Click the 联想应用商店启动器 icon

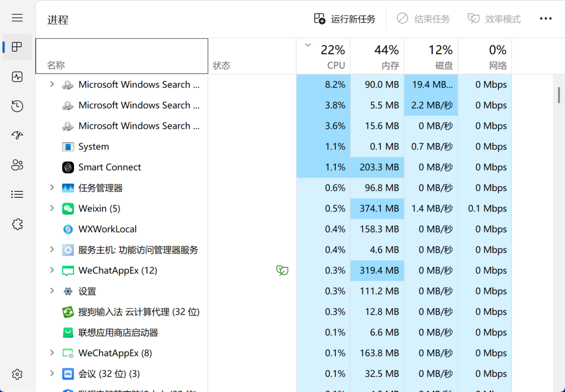[x=68, y=332]
